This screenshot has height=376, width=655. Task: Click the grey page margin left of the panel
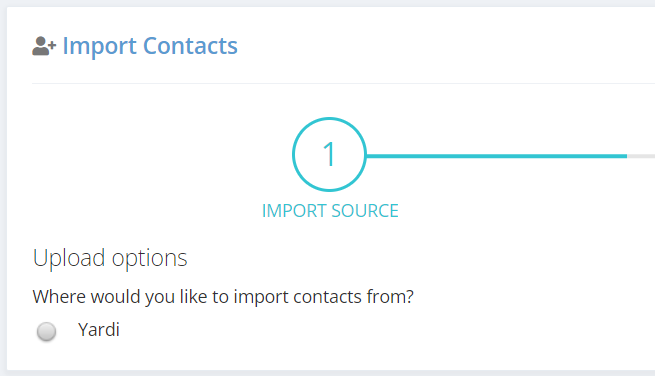coord(3,188)
